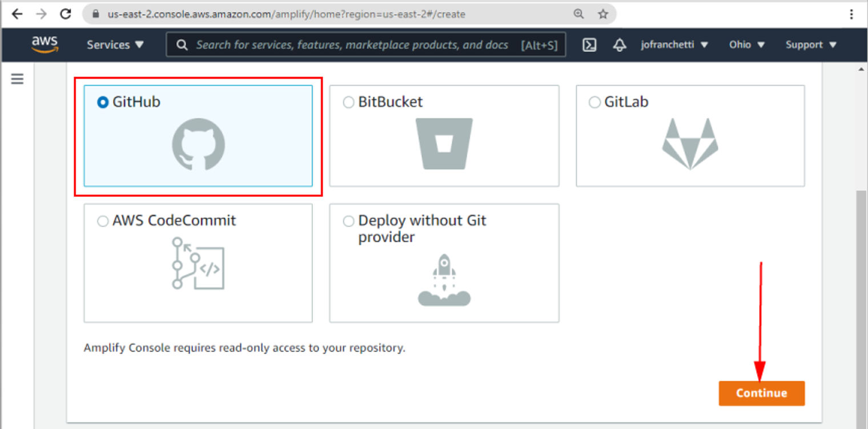Select the BitBucket radio button
Screen dimensions: 868x429
click(x=348, y=102)
